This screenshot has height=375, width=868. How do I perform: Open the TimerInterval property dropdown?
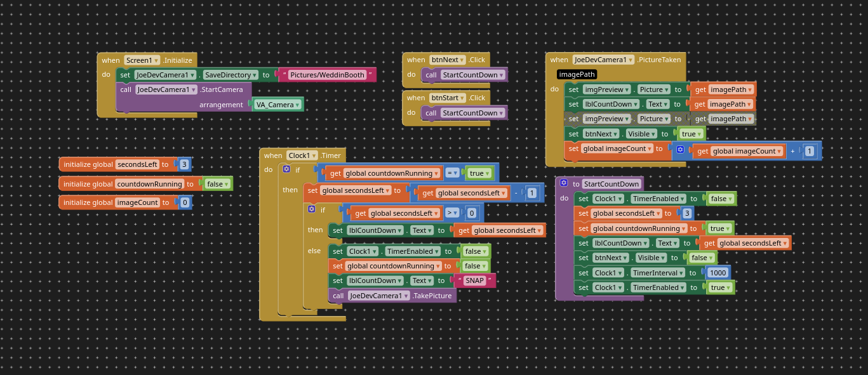pyautogui.click(x=657, y=273)
